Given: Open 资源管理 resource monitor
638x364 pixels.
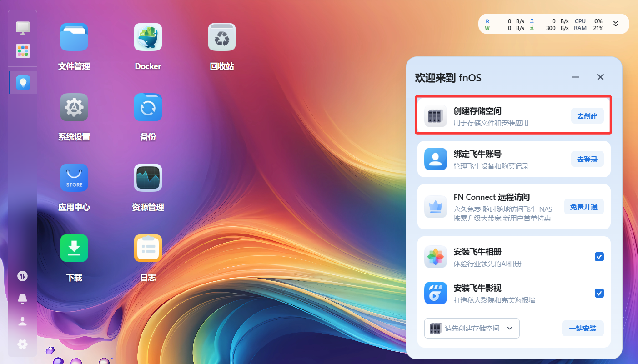Looking at the screenshot, I should (x=148, y=178).
